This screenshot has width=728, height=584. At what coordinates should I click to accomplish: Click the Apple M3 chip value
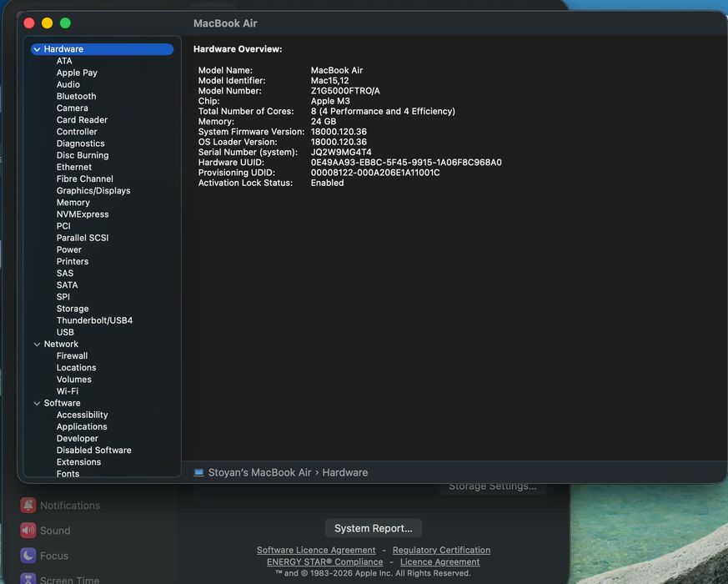(x=330, y=101)
